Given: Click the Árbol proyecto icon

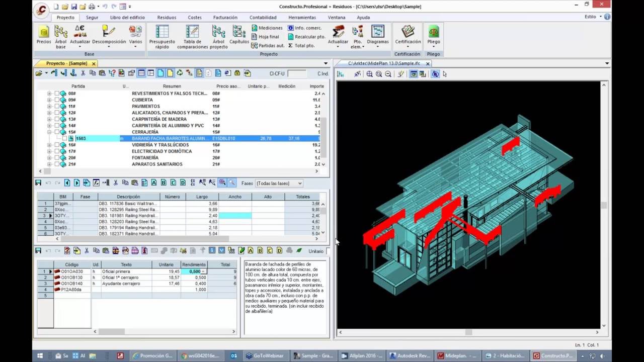Looking at the screenshot, I should [218, 37].
